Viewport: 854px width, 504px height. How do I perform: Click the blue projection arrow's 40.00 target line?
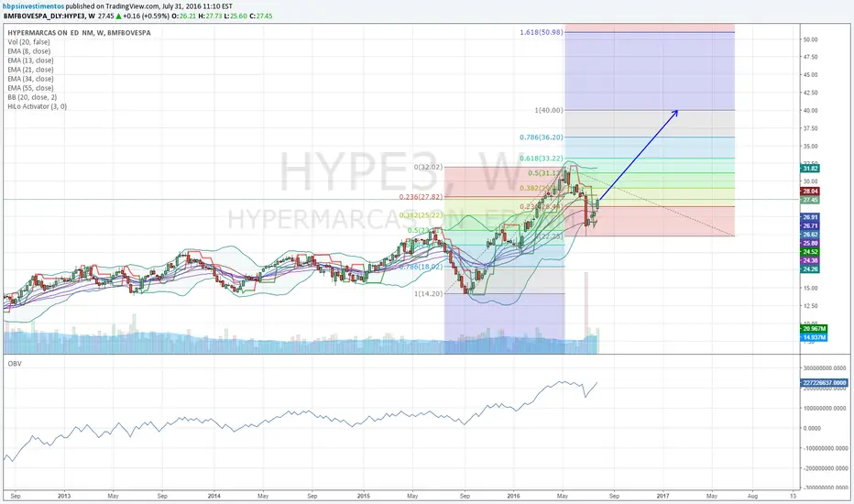(x=650, y=110)
